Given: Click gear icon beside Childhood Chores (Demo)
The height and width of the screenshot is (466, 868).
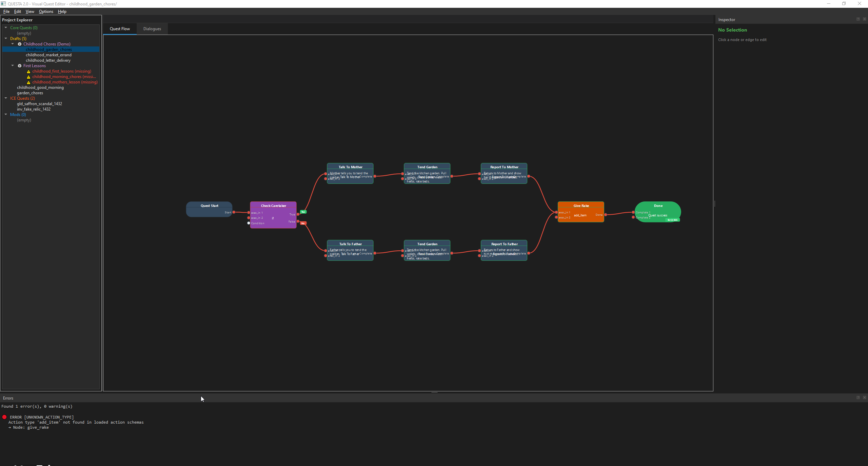Looking at the screenshot, I should [20, 44].
